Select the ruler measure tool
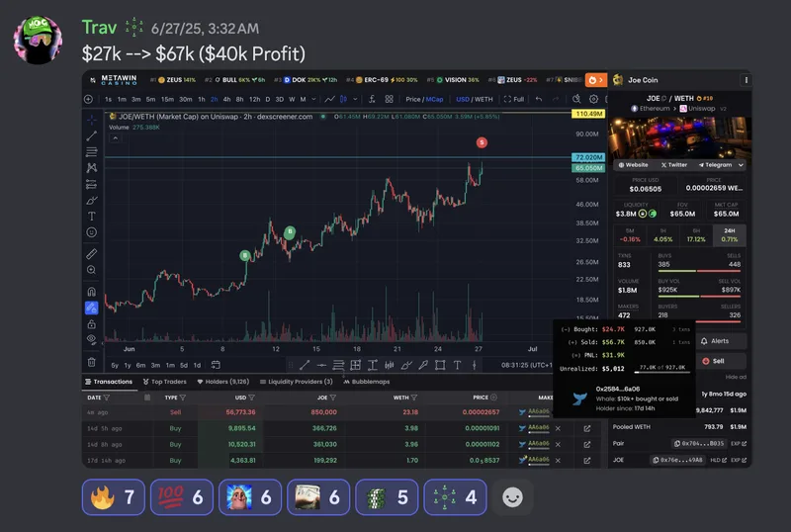Image resolution: width=791 pixels, height=532 pixels. tap(91, 253)
